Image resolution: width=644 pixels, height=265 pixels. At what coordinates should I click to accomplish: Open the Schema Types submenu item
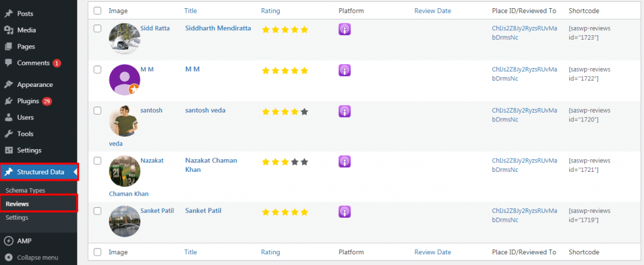tap(25, 190)
